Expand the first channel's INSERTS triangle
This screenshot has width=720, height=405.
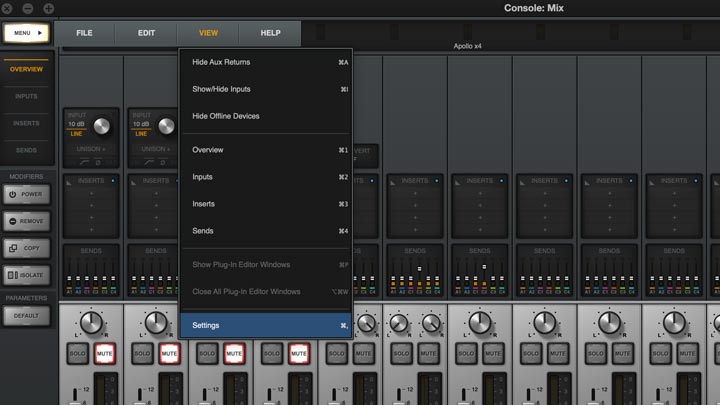69,182
